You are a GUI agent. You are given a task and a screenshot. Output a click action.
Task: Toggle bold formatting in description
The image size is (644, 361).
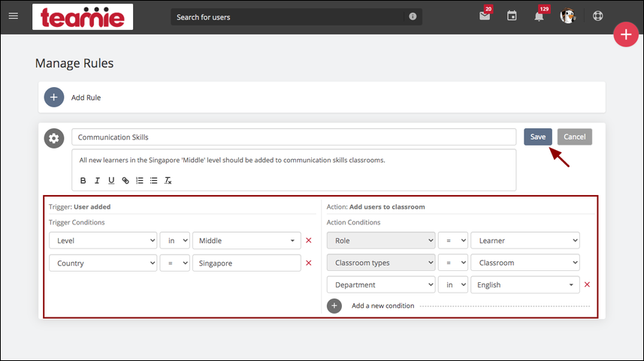click(x=83, y=180)
